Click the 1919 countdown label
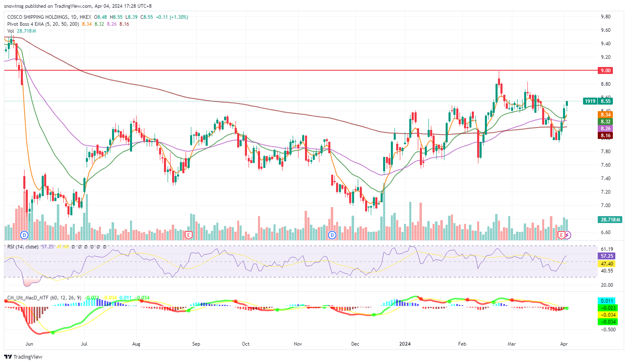The image size is (628, 364). click(x=590, y=101)
